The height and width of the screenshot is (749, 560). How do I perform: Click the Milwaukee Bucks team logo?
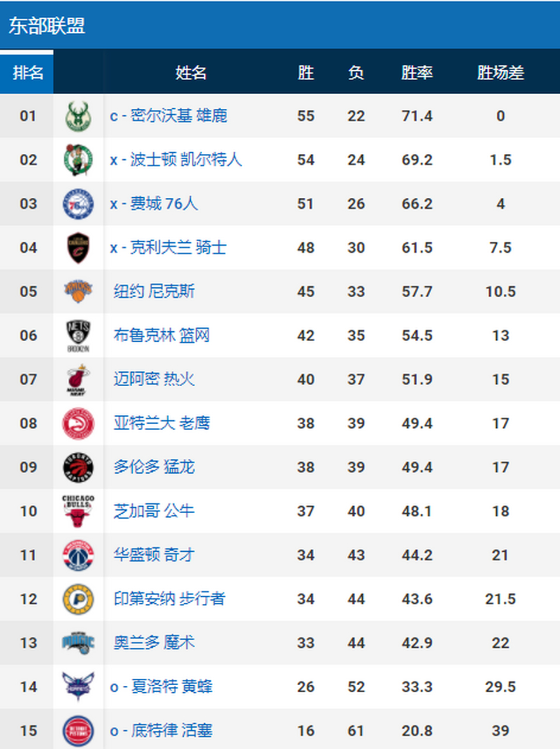click(79, 116)
